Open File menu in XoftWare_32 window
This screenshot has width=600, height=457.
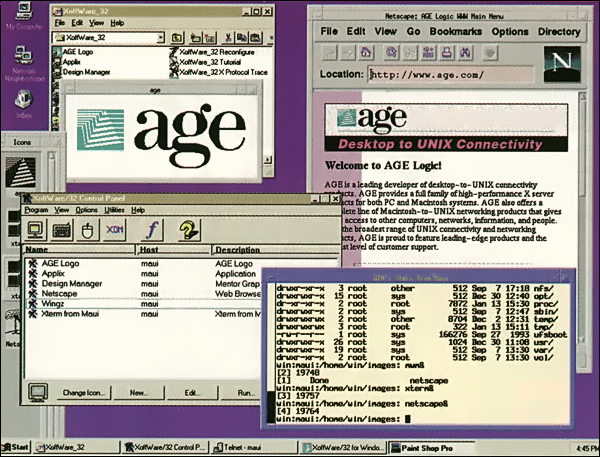click(x=59, y=23)
